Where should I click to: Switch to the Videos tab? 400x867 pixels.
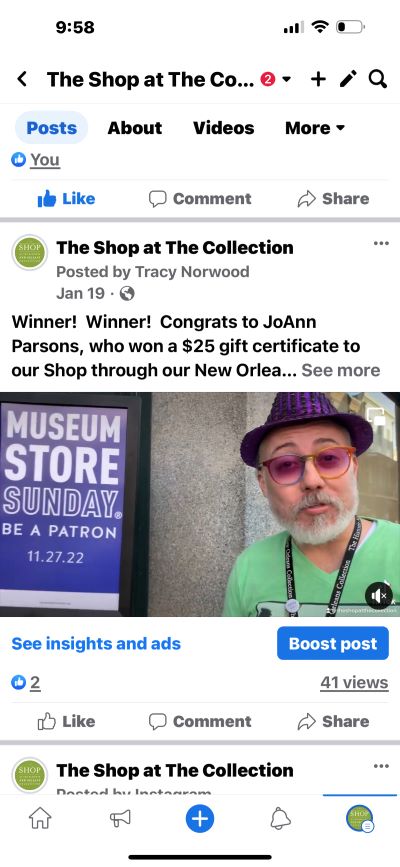click(x=224, y=128)
